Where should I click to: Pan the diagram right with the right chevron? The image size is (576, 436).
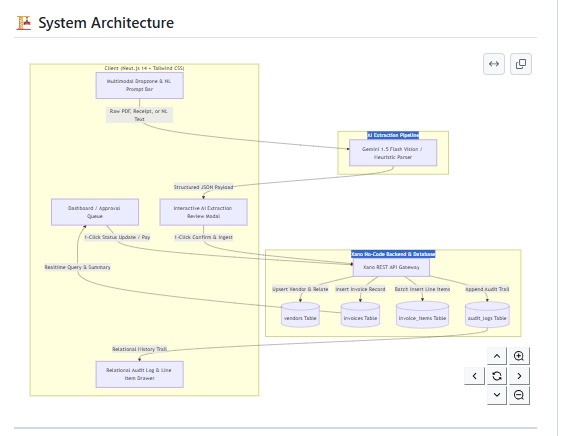click(519, 376)
